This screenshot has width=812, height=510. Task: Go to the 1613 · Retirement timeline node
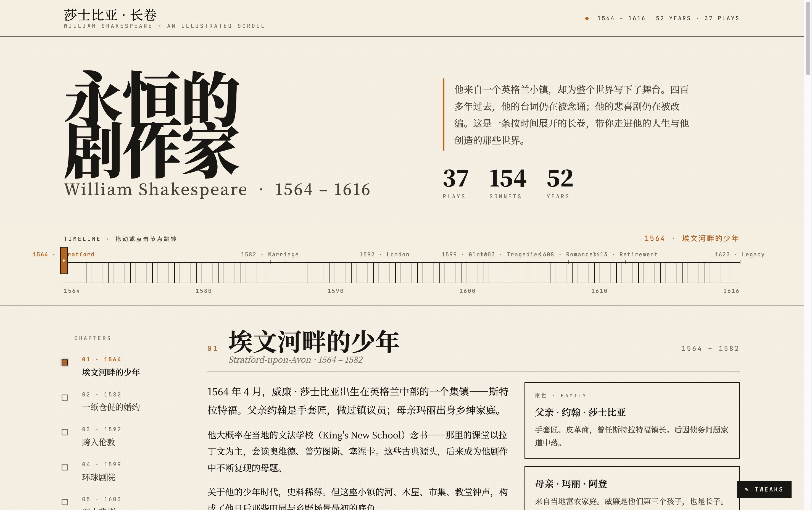626,254
